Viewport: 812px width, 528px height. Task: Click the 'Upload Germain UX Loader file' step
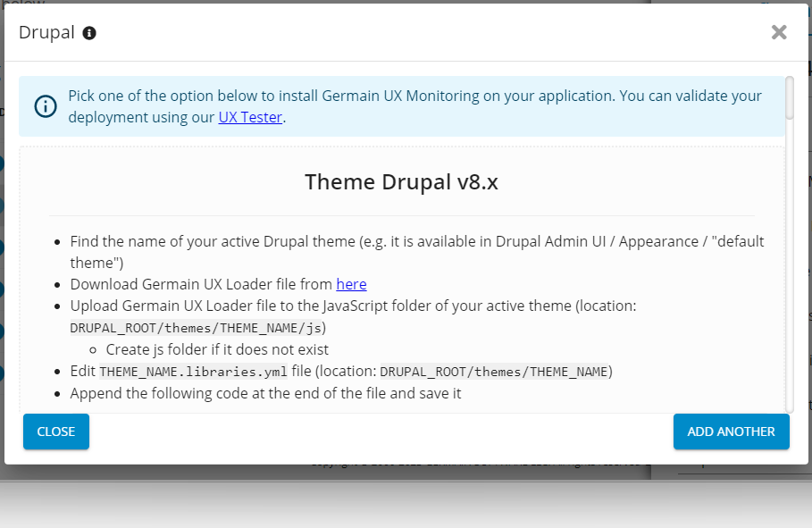pos(353,306)
